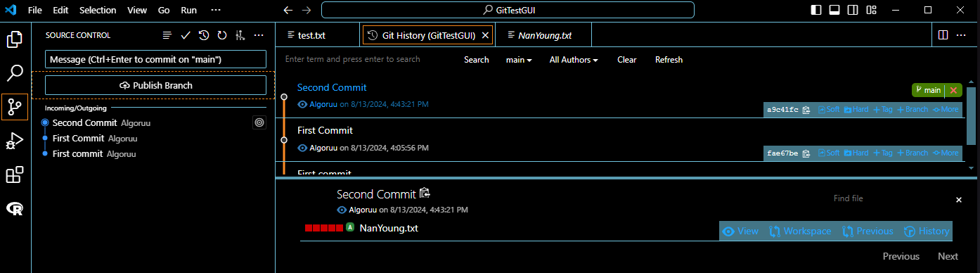This screenshot has width=980, height=273.
Task: Toggle the bottom panel layout icon
Action: [834, 10]
